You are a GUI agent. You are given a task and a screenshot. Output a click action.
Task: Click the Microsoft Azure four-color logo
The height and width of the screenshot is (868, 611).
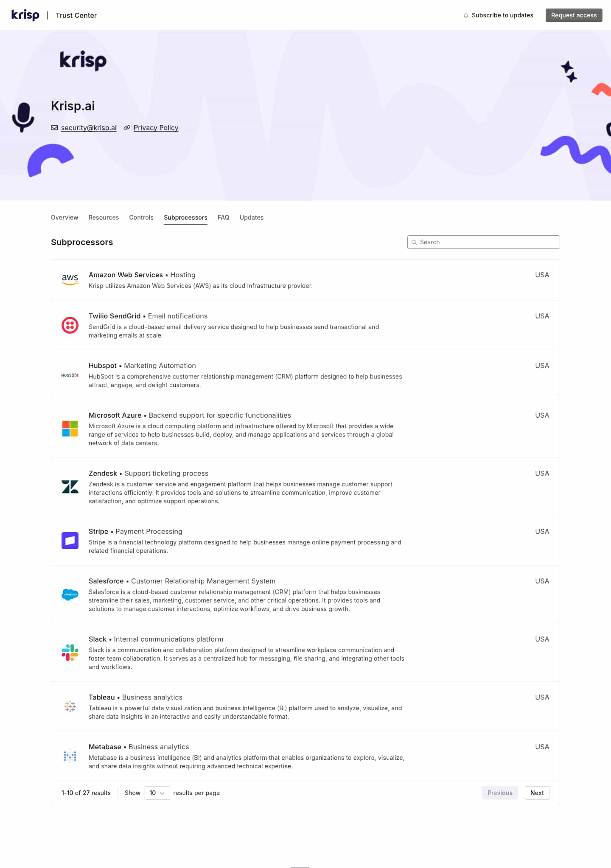[x=70, y=429]
